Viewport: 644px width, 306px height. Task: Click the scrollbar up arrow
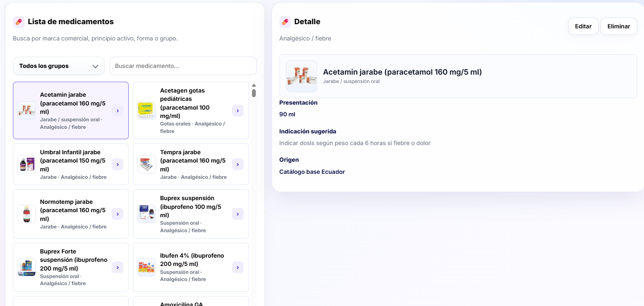click(254, 85)
